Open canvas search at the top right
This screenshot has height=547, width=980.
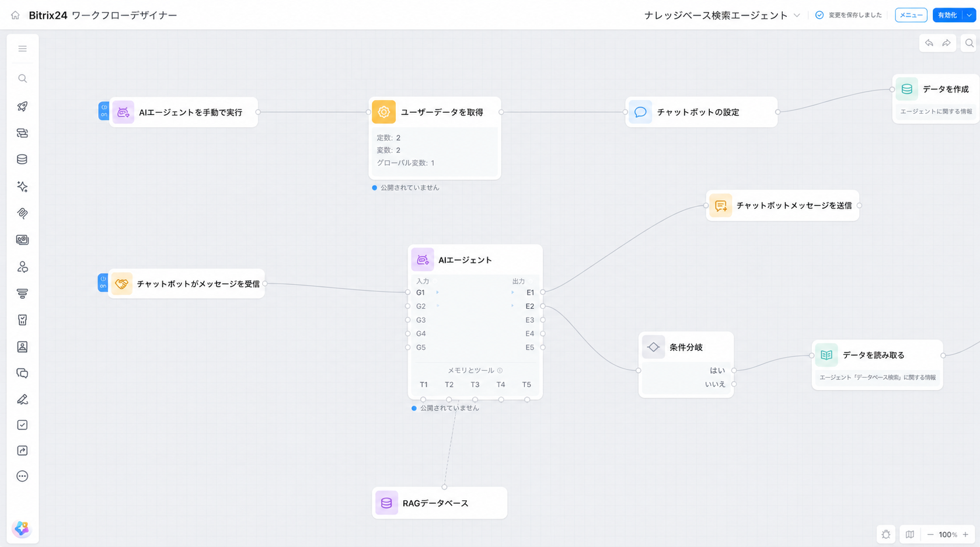[969, 43]
